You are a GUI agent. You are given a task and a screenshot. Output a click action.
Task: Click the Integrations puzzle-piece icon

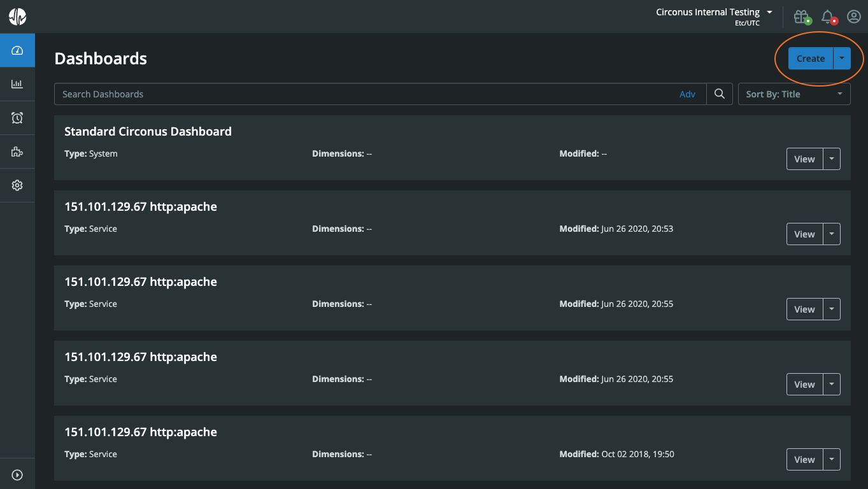[x=17, y=151]
